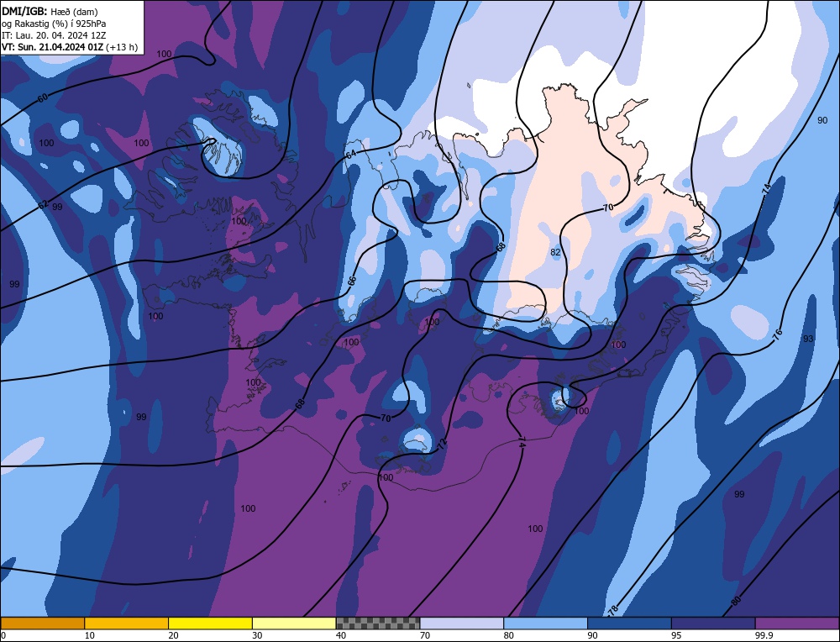Viewport: 840px width, 642px height.
Task: Select the '78' contour label
Action: 613,609
